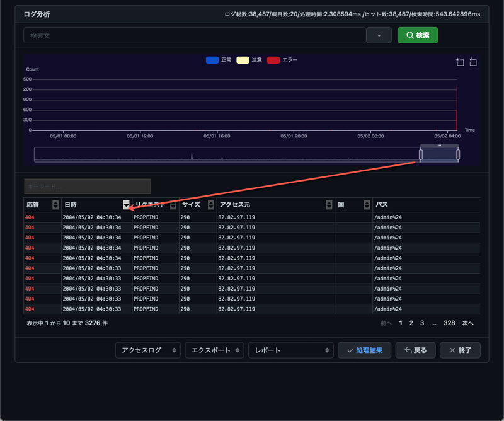504x421 pixels.
Task: Click the left handle of time range slider
Action: [421, 154]
